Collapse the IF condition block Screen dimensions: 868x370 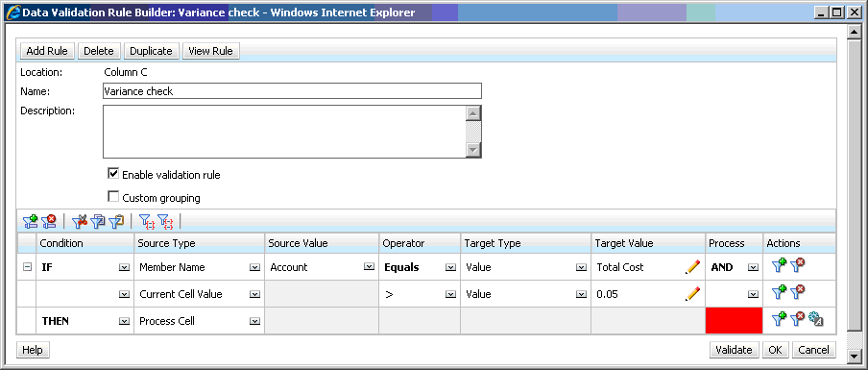(x=27, y=267)
